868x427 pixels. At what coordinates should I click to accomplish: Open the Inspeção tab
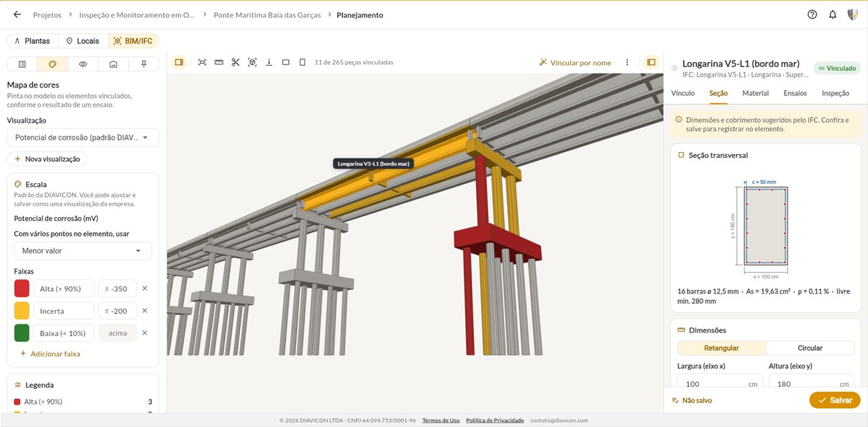[835, 93]
